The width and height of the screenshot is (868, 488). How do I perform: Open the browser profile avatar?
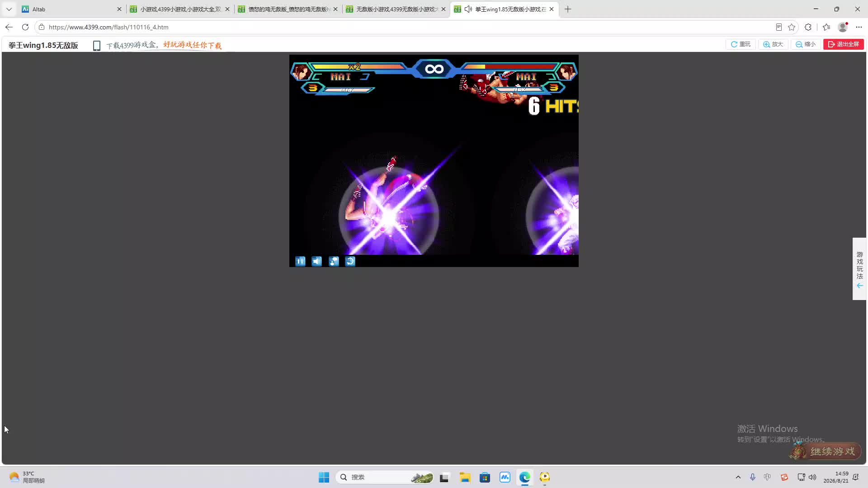tap(843, 27)
